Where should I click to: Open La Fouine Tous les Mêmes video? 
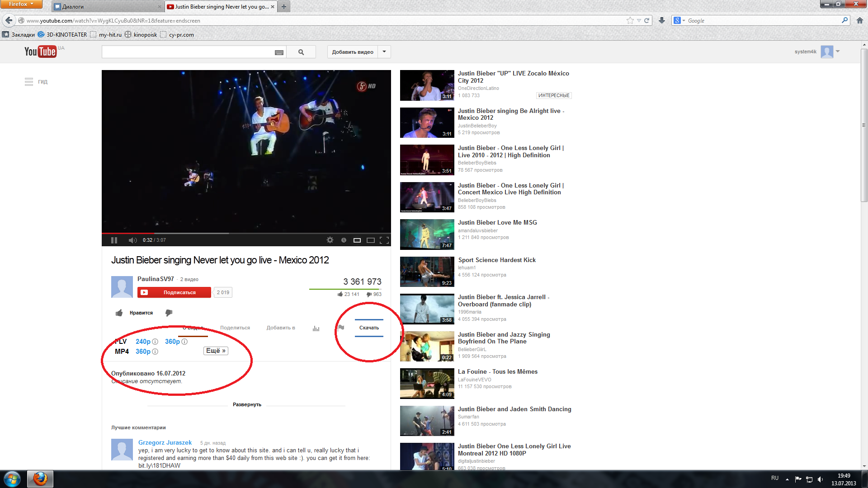point(498,372)
